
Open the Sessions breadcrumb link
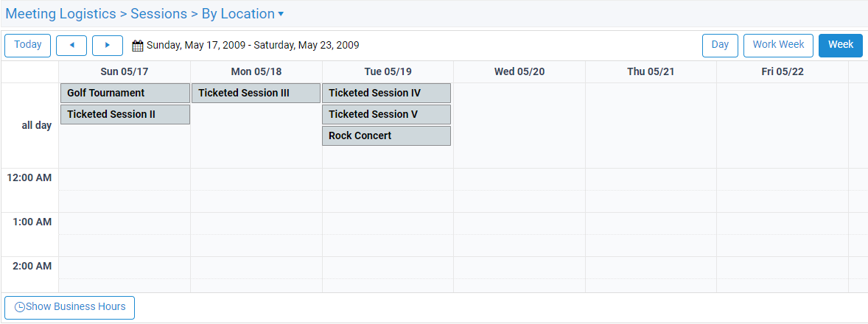click(159, 14)
